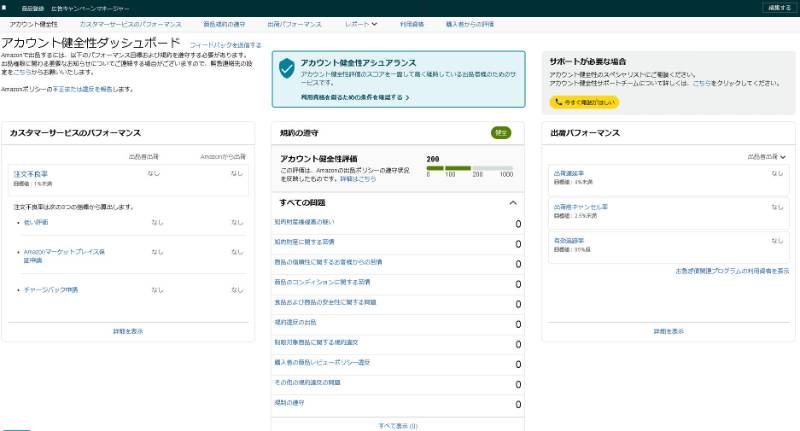Switch to the アカウント健全性 tab

point(33,24)
